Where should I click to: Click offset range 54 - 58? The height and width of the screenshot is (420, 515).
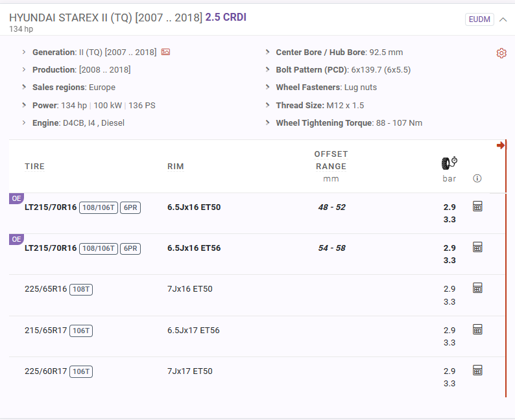point(331,248)
